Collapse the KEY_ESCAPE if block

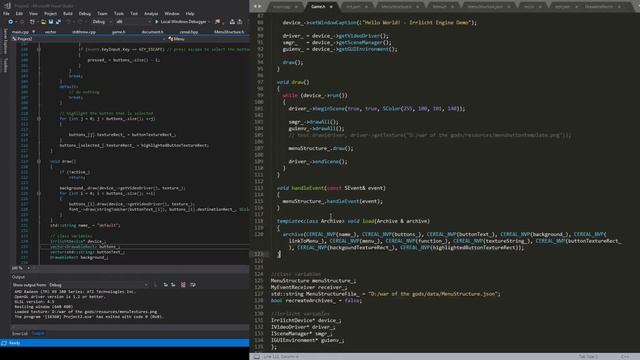39,49
